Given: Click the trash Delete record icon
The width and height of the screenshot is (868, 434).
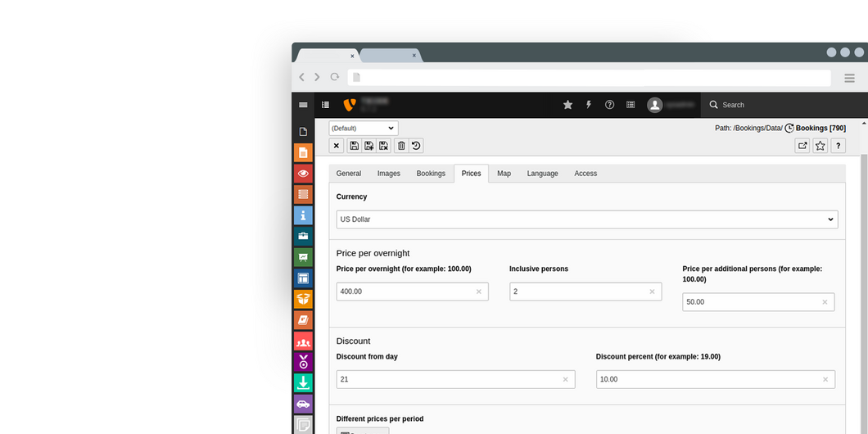Looking at the screenshot, I should coord(401,146).
